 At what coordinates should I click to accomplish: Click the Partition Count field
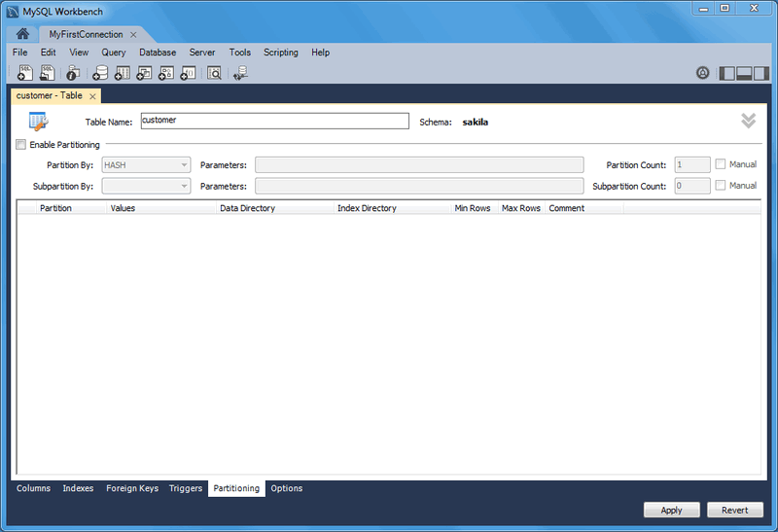point(692,164)
